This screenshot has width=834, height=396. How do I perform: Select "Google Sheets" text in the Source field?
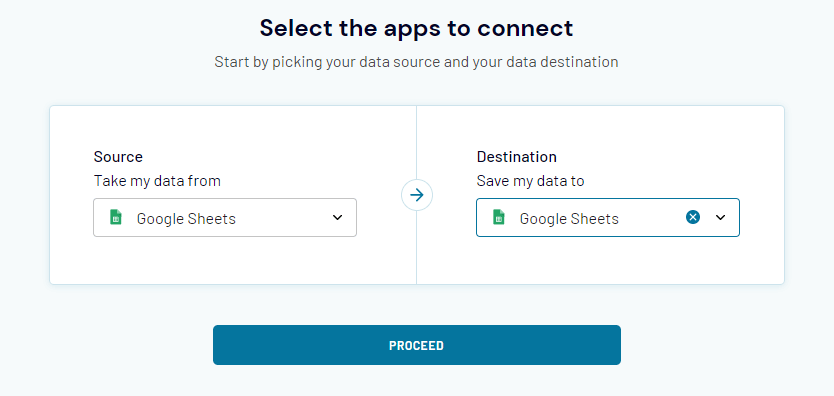[186, 218]
